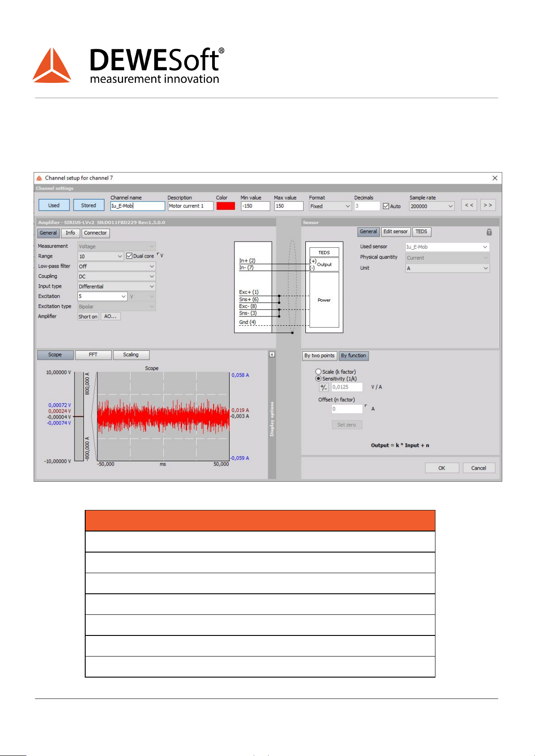The height and width of the screenshot is (756, 535).
Task: Click the Output = k * Input + n formula
Action: pos(400,445)
